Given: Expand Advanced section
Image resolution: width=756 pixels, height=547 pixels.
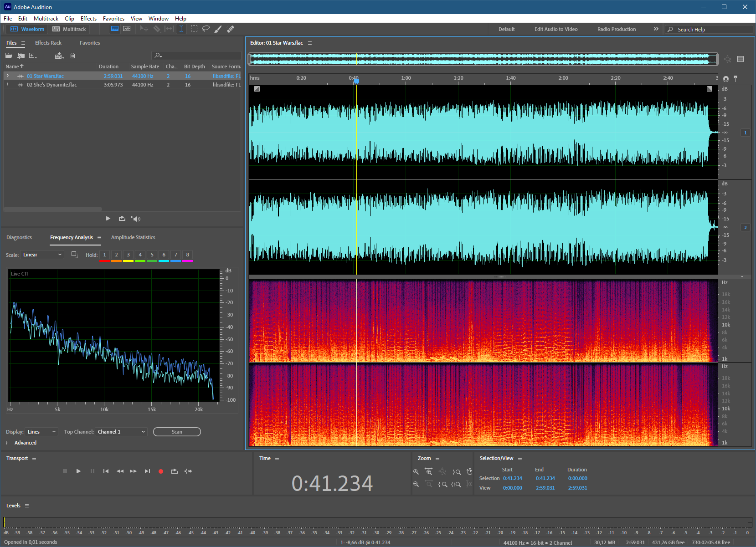Looking at the screenshot, I should pyautogui.click(x=21, y=443).
